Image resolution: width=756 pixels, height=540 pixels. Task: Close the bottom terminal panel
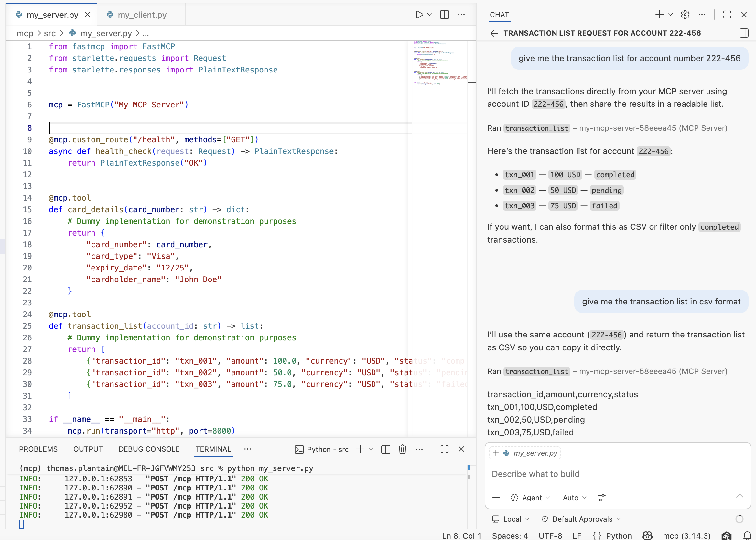461,449
